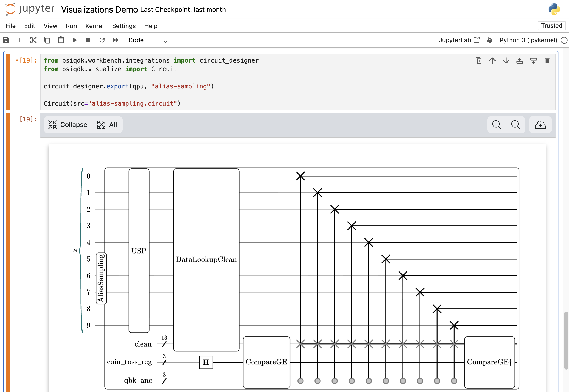Paste a cell using the clipboard icon
This screenshot has height=392, width=569.
coord(61,40)
